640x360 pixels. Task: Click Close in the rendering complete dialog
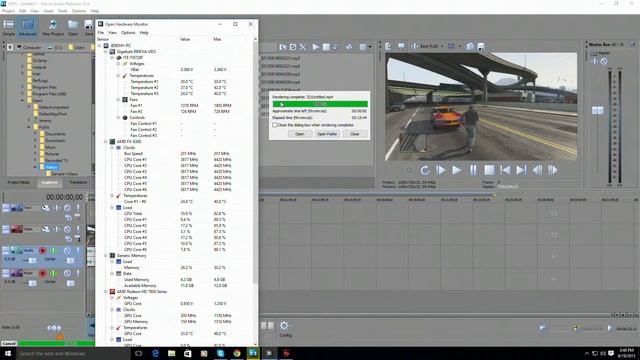[x=355, y=134]
